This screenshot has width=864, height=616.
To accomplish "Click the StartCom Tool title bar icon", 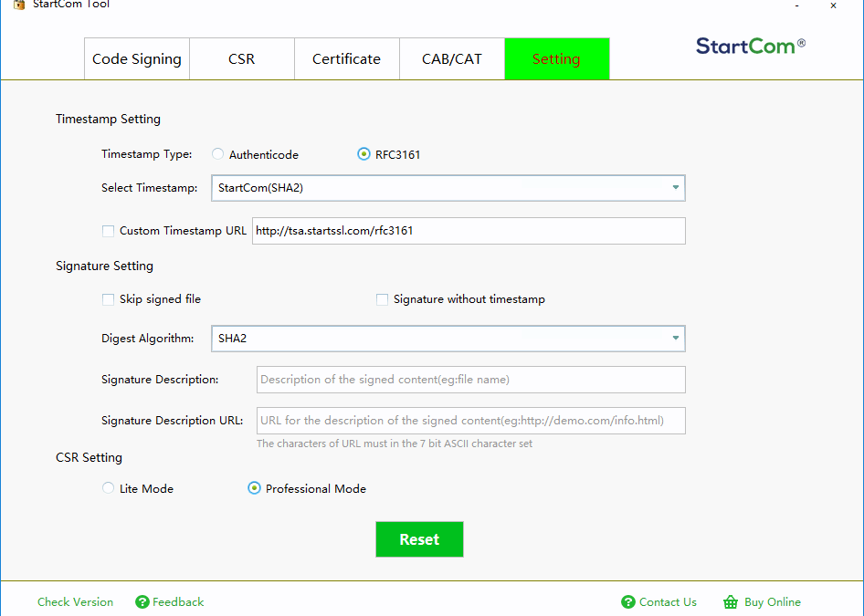I will click(x=19, y=5).
